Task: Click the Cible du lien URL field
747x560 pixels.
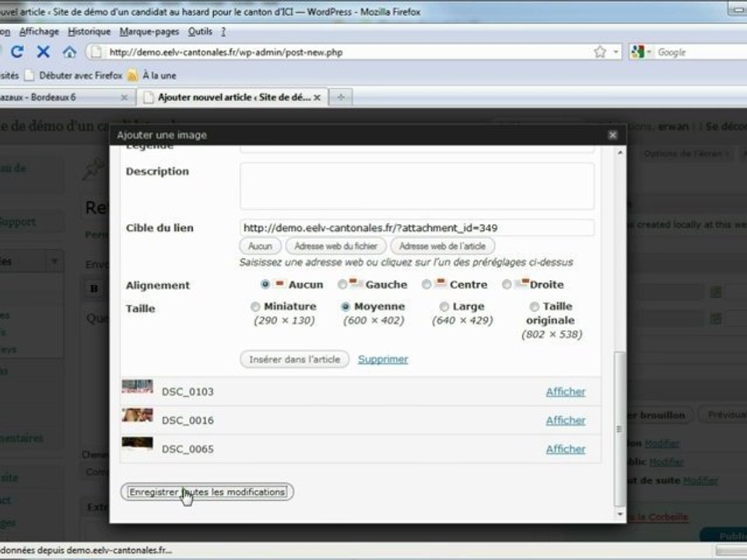Action: (417, 228)
